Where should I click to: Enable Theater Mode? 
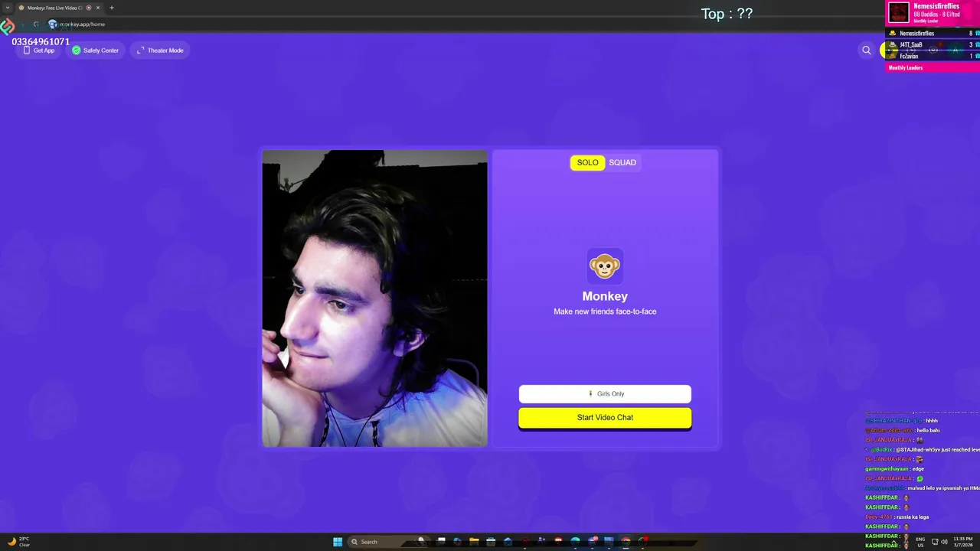pyautogui.click(x=159, y=51)
